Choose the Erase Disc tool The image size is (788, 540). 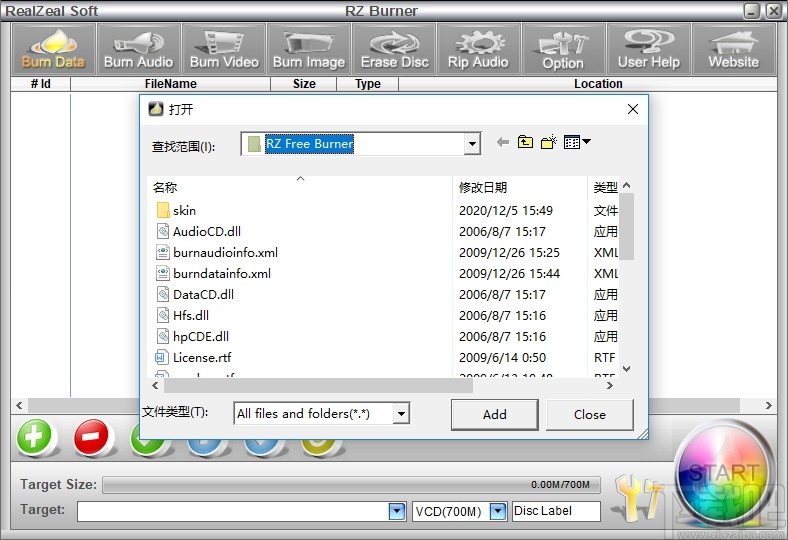pos(395,49)
